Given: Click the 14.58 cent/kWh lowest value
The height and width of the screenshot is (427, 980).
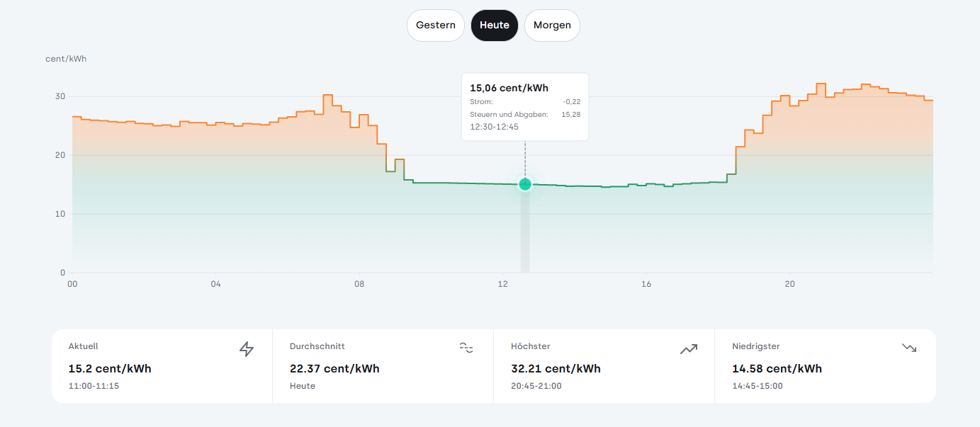Looking at the screenshot, I should [777, 369].
